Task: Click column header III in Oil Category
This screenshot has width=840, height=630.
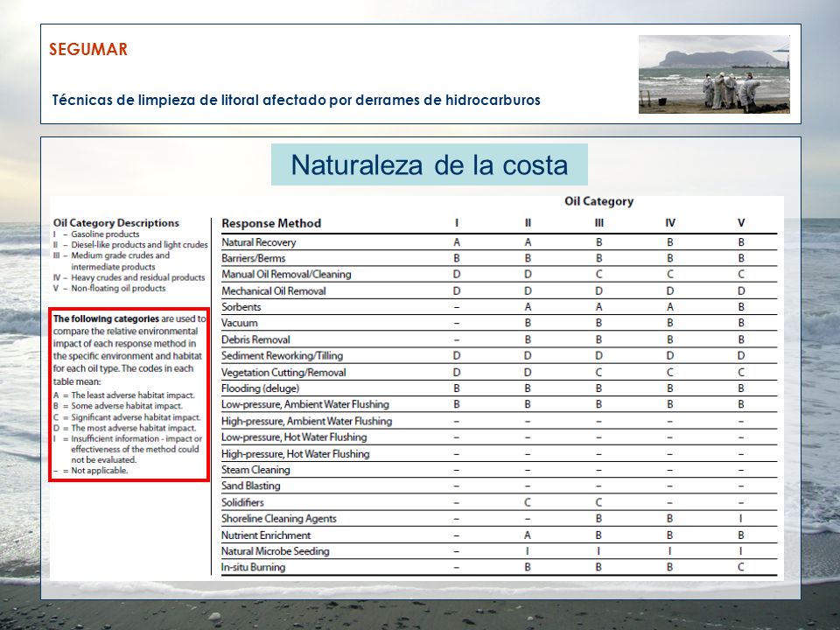Action: 598,223
